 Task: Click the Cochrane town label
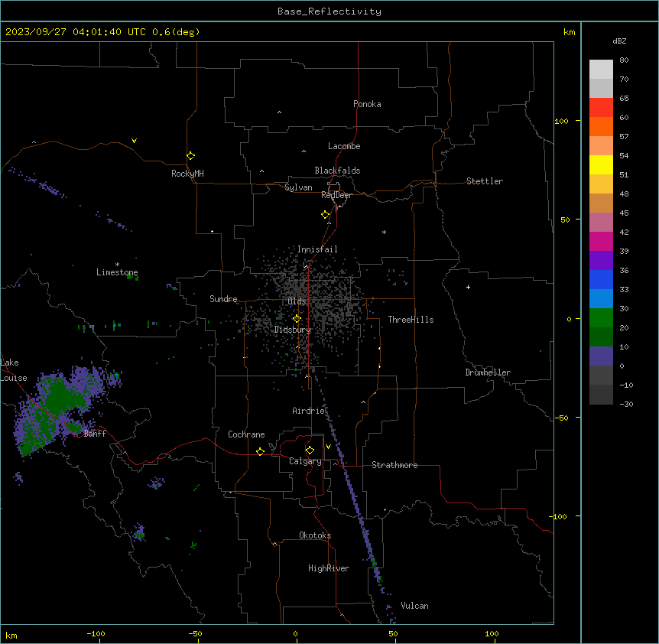click(246, 434)
